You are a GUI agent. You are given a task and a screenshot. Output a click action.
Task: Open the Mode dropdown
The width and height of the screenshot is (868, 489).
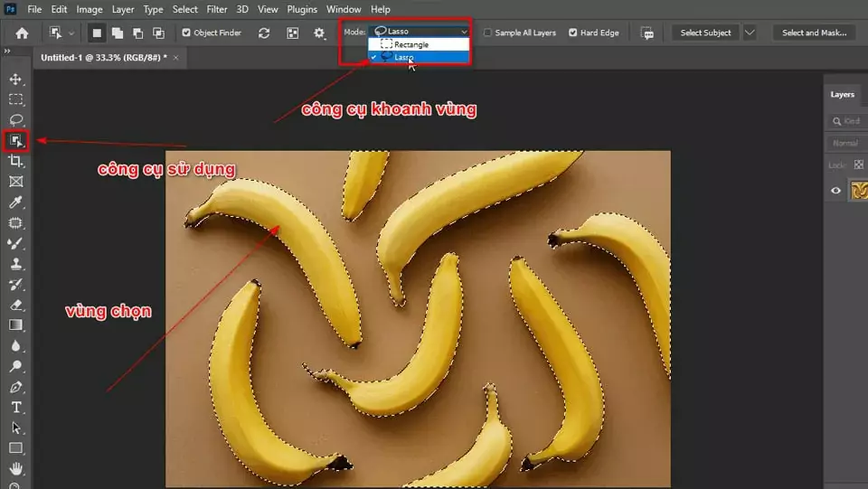point(420,31)
